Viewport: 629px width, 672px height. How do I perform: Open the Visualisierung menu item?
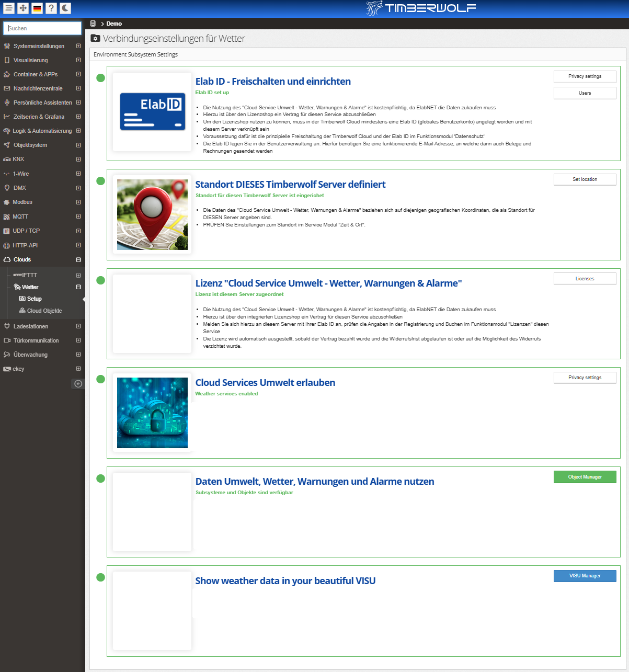30,60
